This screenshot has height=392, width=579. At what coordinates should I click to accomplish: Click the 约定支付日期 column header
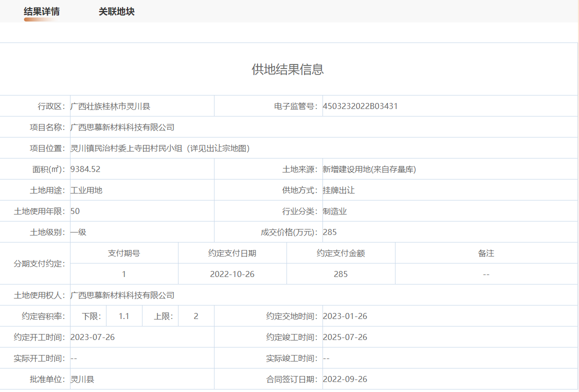click(232, 253)
